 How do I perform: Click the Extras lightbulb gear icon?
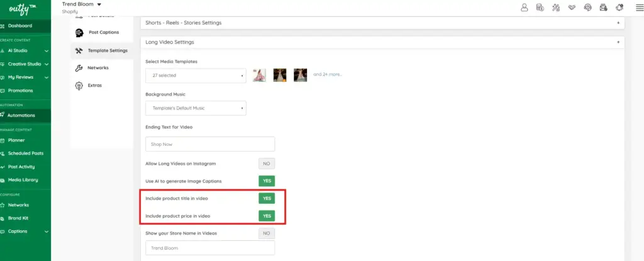coord(79,86)
